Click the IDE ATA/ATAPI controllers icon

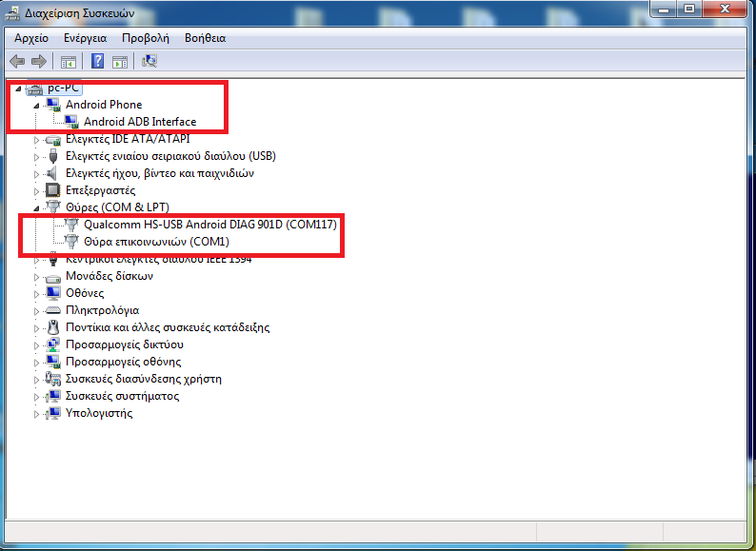tap(52, 140)
